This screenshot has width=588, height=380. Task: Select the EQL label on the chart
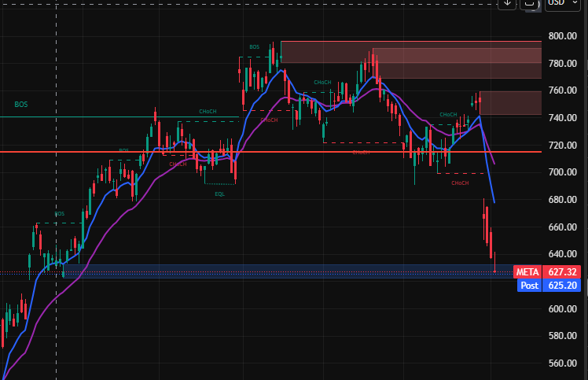pos(220,194)
